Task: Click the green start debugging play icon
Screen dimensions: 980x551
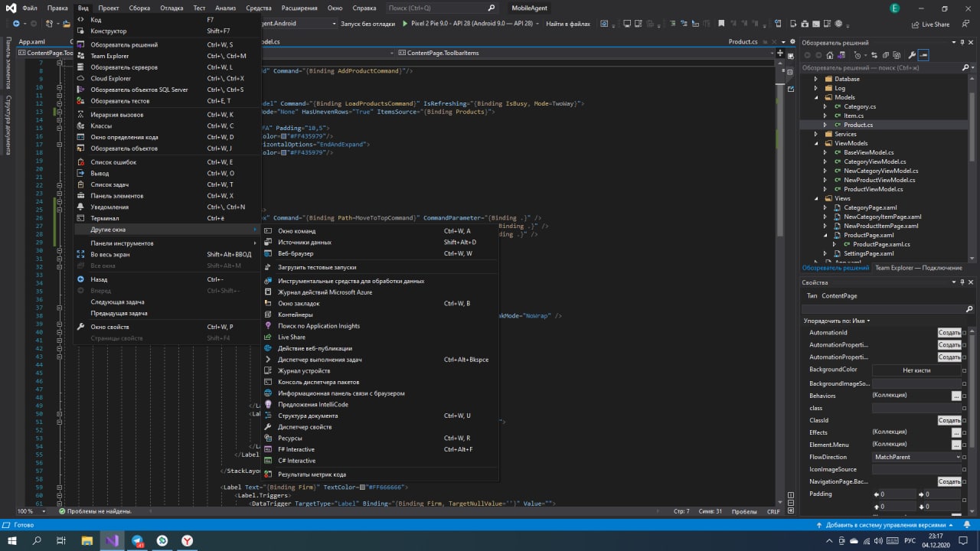Action: coord(405,24)
